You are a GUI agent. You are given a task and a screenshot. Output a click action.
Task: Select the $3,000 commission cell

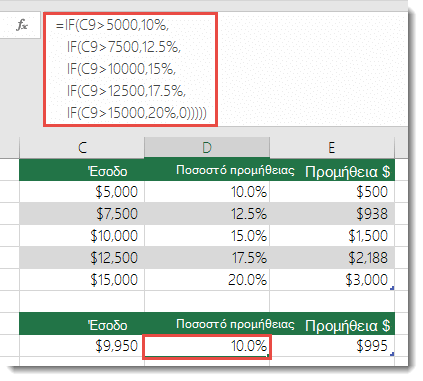click(332, 280)
